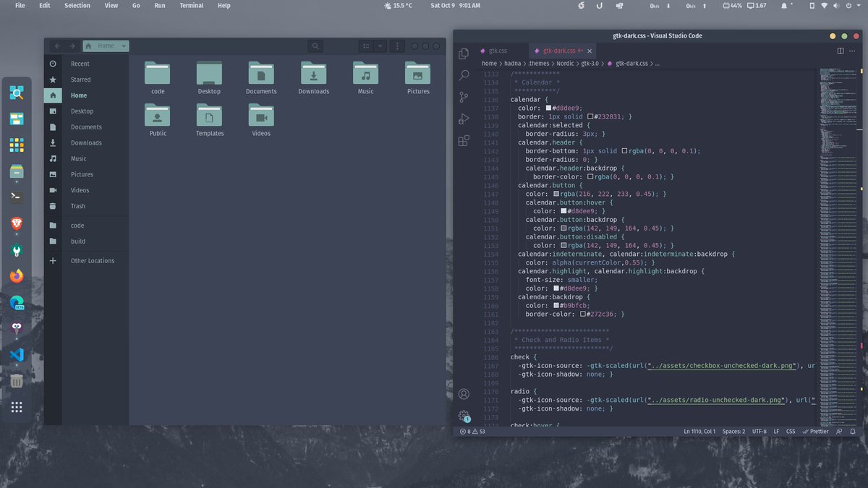The height and width of the screenshot is (488, 868).
Task: Open Source Control view in VS Code
Action: tap(464, 97)
